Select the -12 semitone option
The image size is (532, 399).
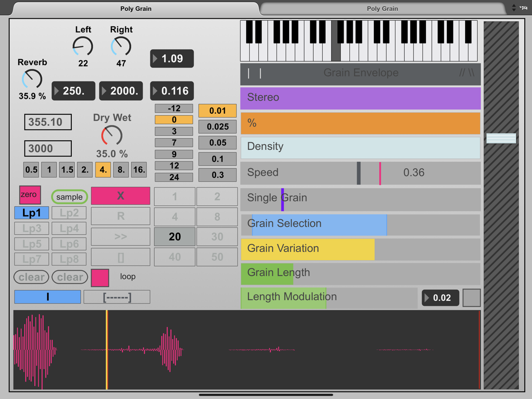[173, 108]
